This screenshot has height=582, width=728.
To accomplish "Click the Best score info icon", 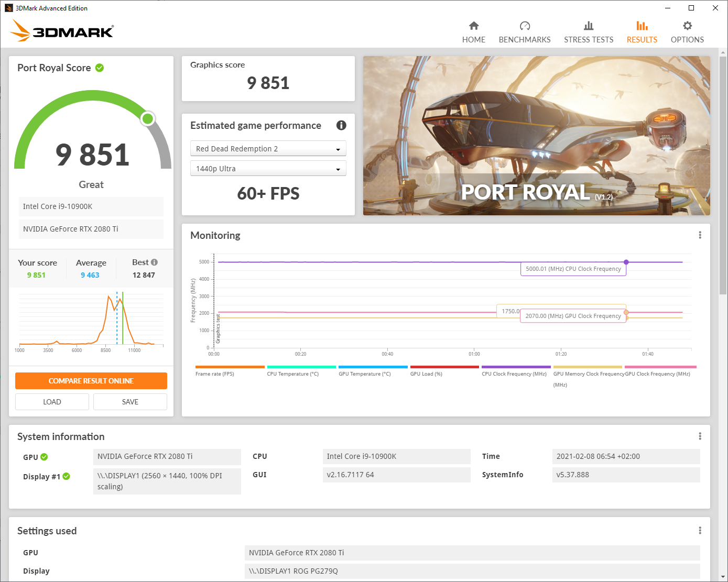I will 154,262.
